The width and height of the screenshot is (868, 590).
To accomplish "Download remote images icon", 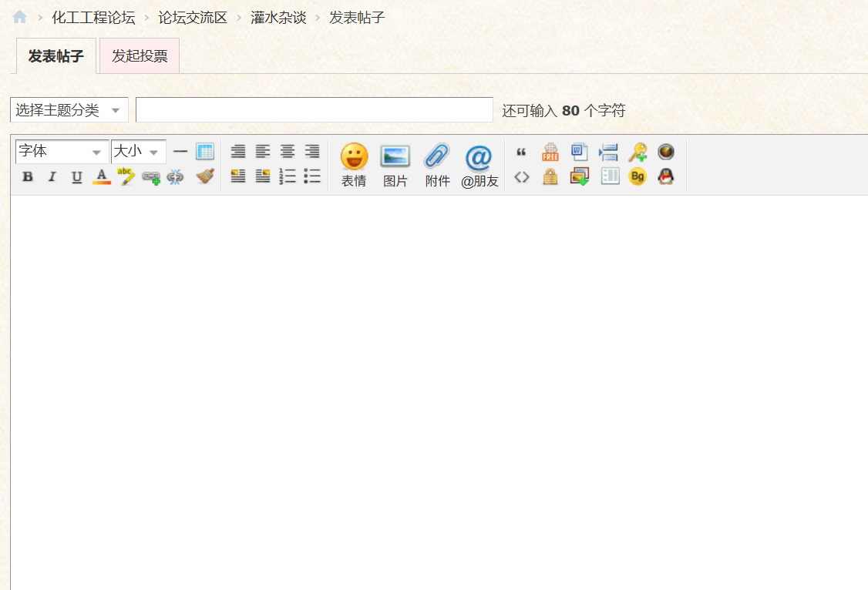I will pyautogui.click(x=580, y=177).
